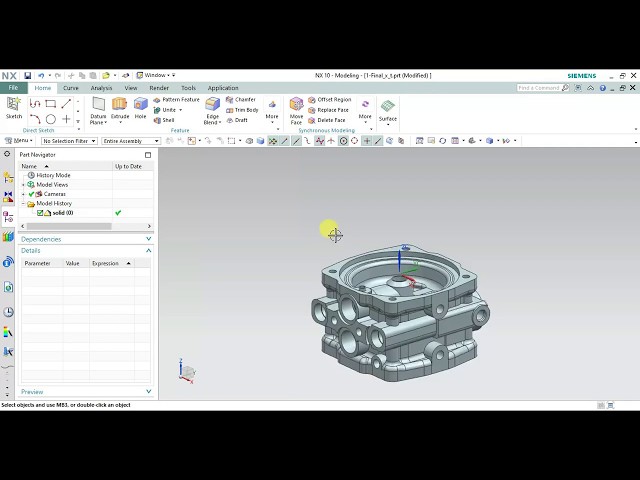
Task: Click the Extrude feature icon
Action: 120,104
